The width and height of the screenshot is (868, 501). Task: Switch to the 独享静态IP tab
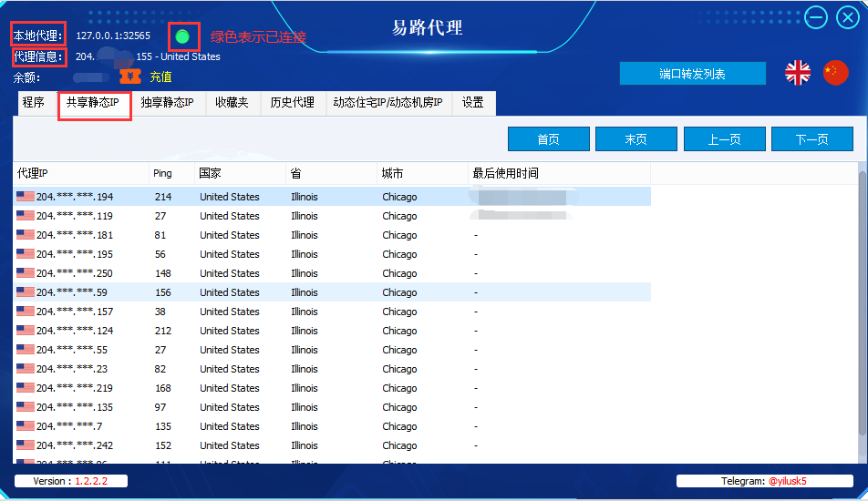[x=167, y=103]
